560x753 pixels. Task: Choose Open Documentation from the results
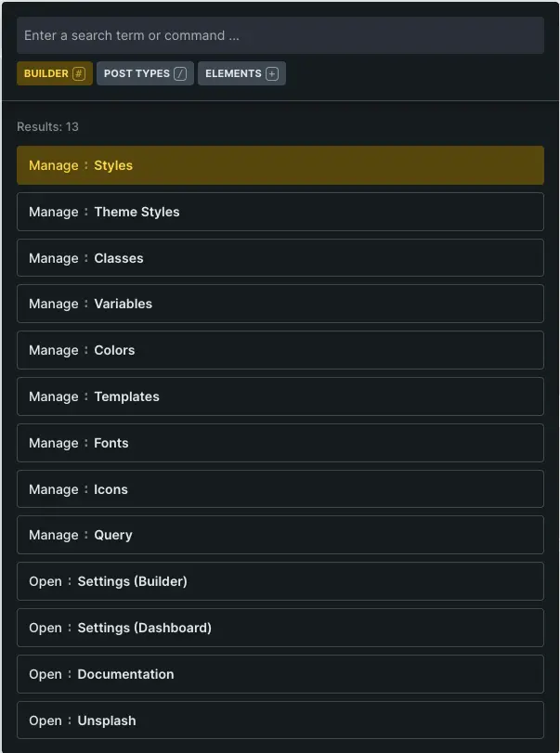click(x=280, y=674)
